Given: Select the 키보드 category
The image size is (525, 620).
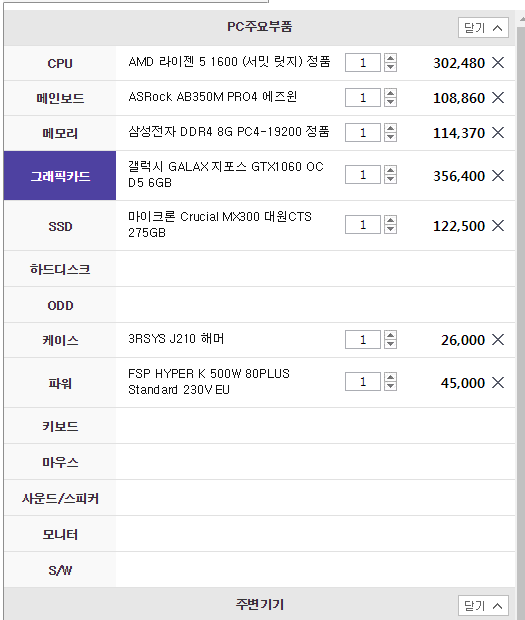Looking at the screenshot, I should [60, 426].
